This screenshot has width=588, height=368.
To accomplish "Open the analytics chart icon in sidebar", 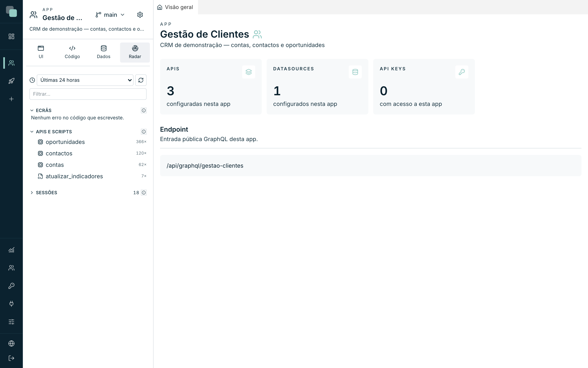I will click(x=11, y=250).
